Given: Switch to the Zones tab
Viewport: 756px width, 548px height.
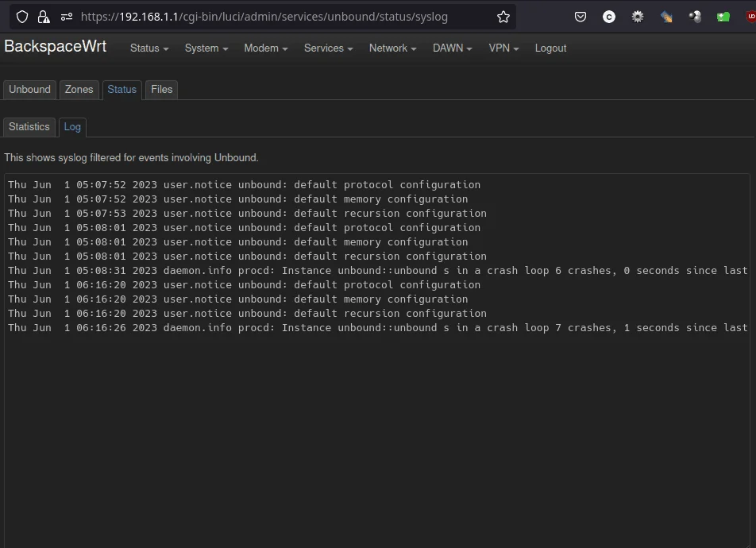Looking at the screenshot, I should point(79,90).
